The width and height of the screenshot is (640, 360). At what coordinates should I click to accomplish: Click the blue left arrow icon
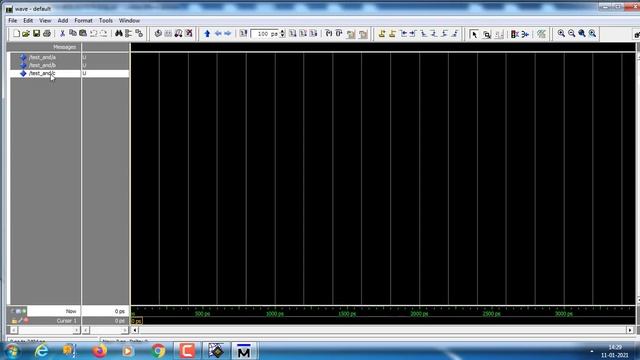pyautogui.click(x=218, y=33)
